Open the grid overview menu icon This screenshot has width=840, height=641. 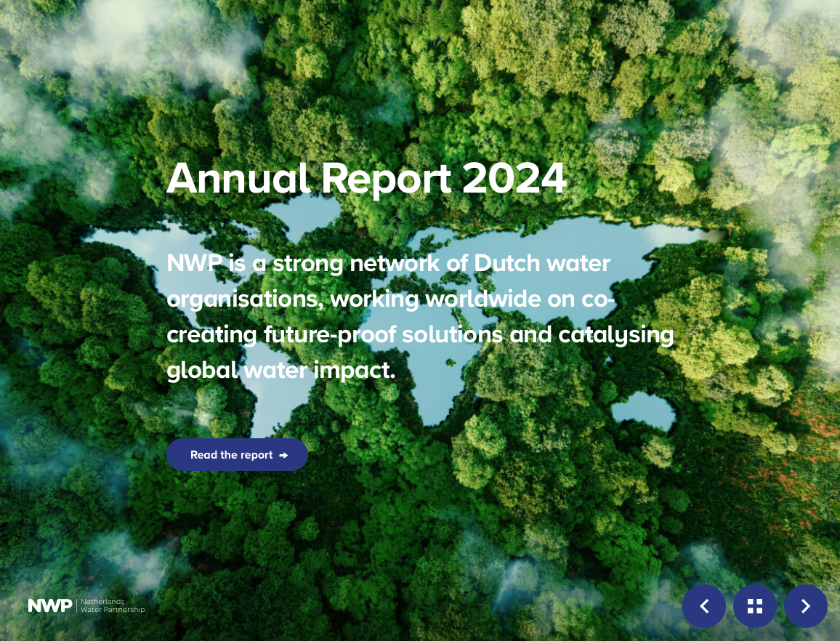click(755, 606)
